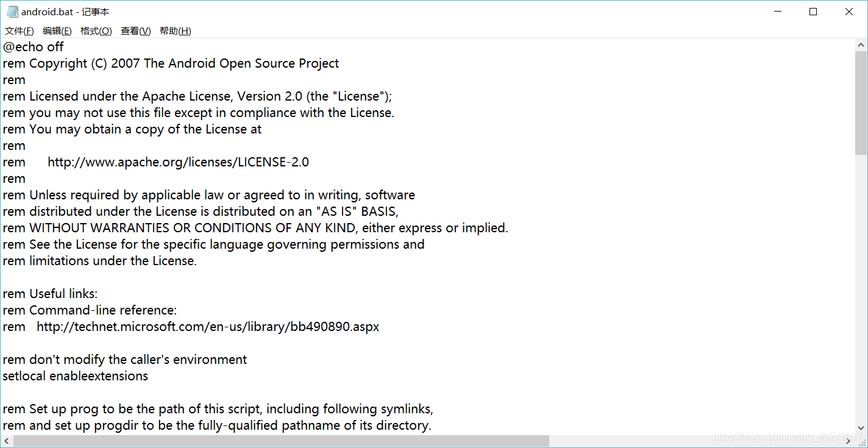Click the technet.microsoft.com URL text
The height and width of the screenshot is (448, 868).
(x=208, y=327)
